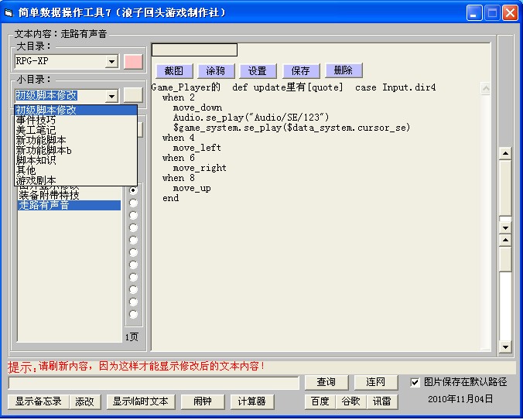Open the 涂鸦 doodle tool
This screenshot has width=523, height=420.
coord(216,71)
